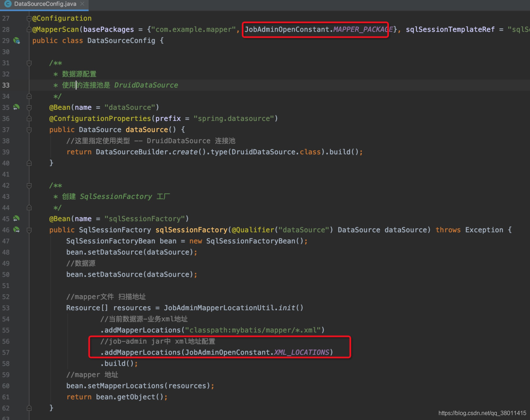Image resolution: width=530 pixels, height=420 pixels.
Task: Click setMapperLocations on line 60
Action: click(126, 386)
